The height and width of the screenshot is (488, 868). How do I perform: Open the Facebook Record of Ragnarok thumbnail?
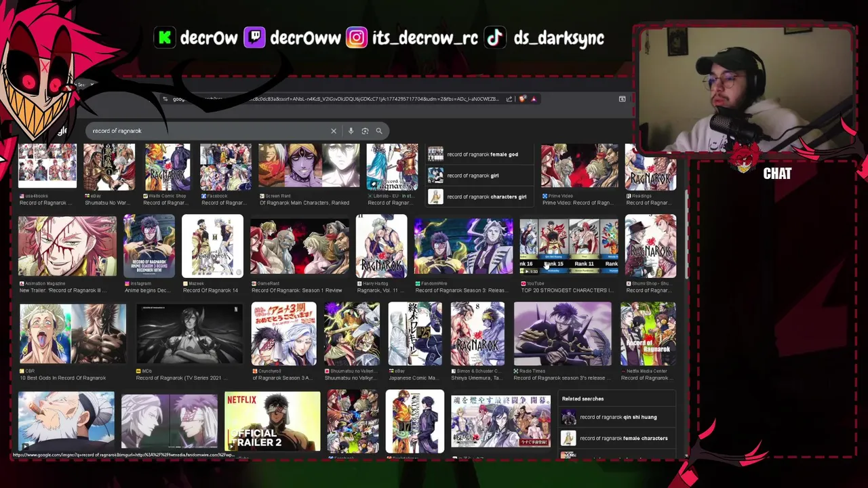coord(226,167)
